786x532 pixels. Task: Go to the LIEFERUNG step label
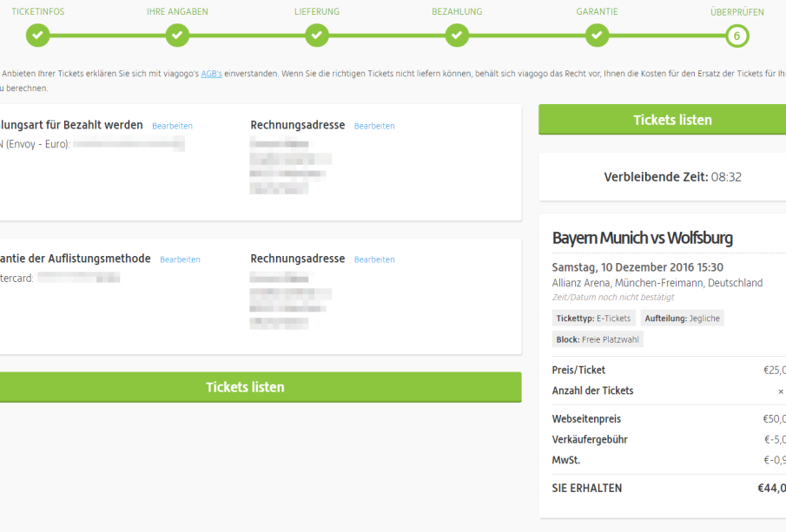click(x=317, y=11)
